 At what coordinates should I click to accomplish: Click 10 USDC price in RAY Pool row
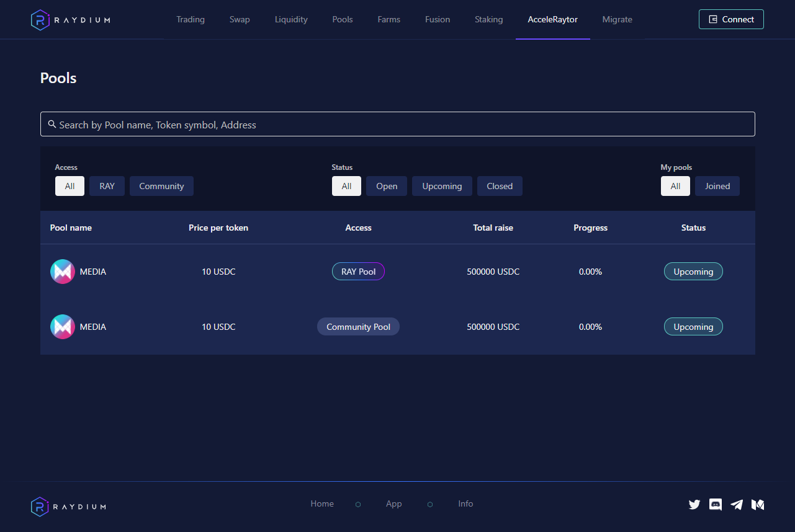click(218, 272)
